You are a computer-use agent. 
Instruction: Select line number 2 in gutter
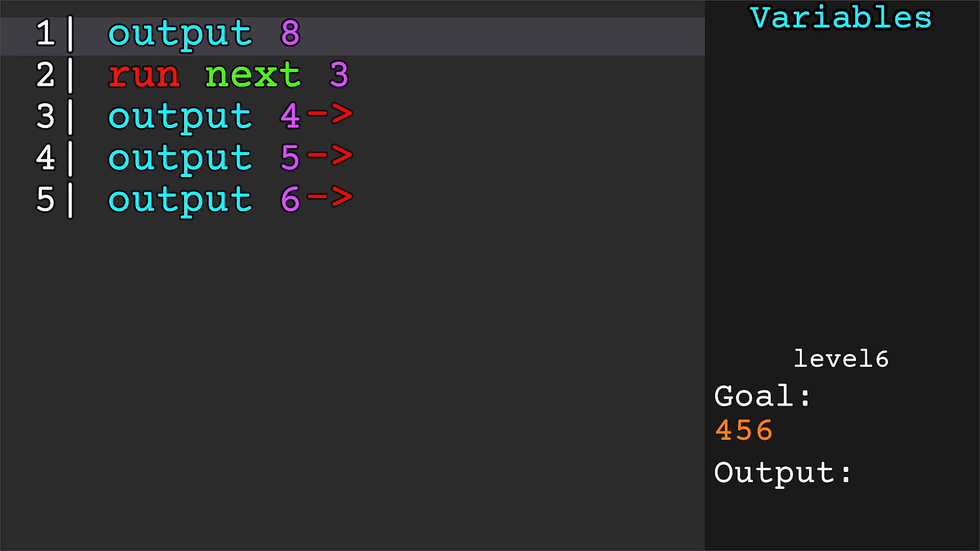(45, 75)
